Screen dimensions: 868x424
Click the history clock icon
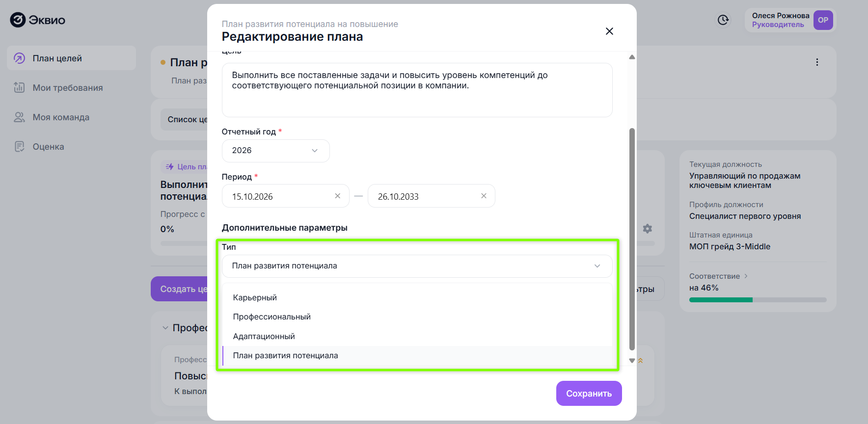[723, 20]
